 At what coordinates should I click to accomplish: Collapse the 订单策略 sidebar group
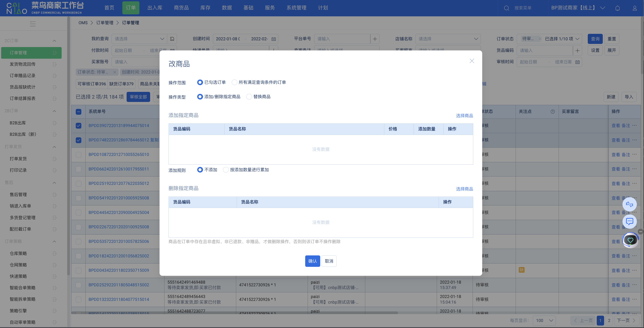[54, 241]
